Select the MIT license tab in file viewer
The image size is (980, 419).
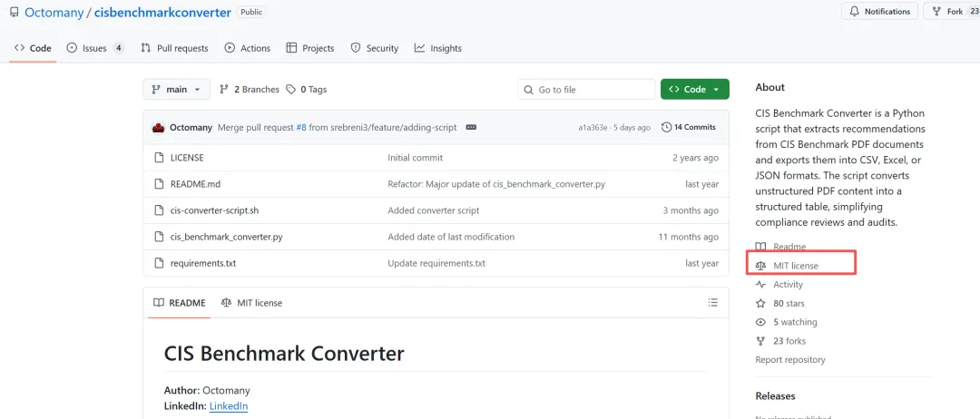[251, 303]
